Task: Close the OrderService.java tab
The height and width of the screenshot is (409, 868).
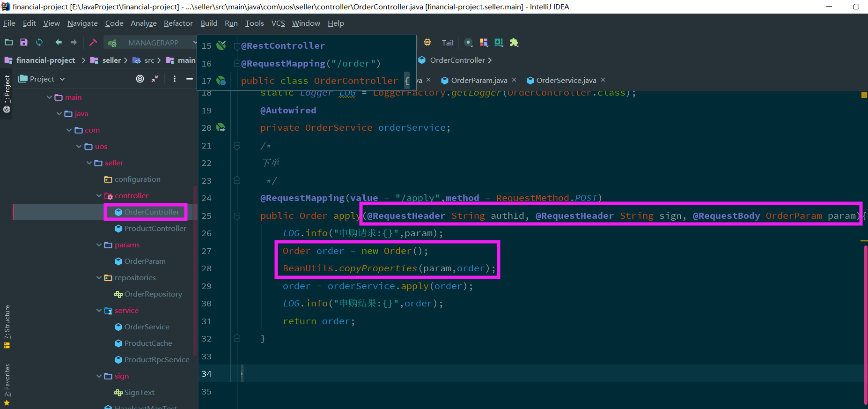Action: coord(603,80)
